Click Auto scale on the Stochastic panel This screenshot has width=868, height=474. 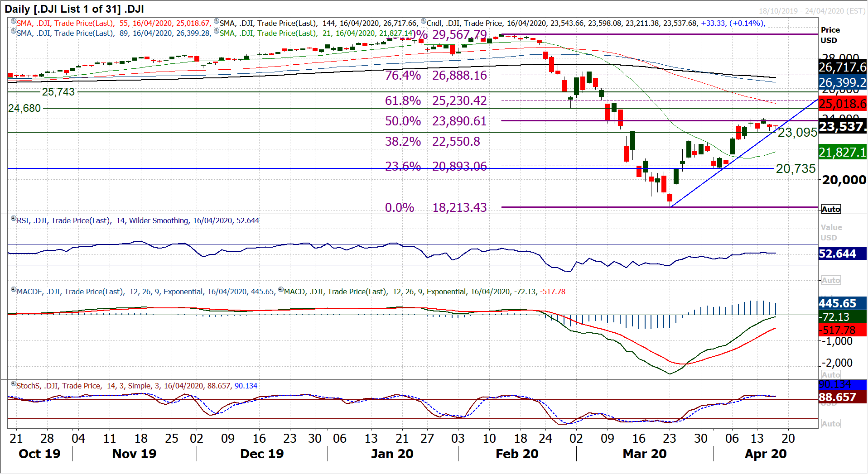(x=831, y=424)
